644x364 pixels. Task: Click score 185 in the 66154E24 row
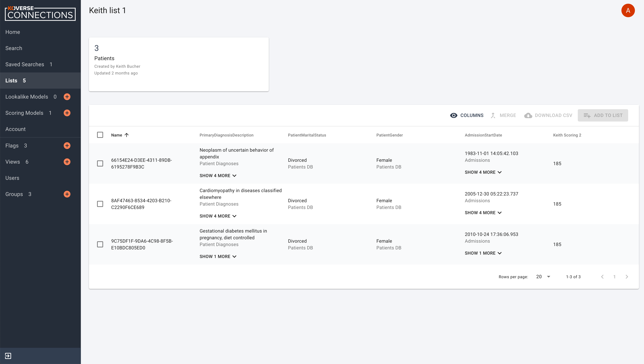[x=557, y=164]
